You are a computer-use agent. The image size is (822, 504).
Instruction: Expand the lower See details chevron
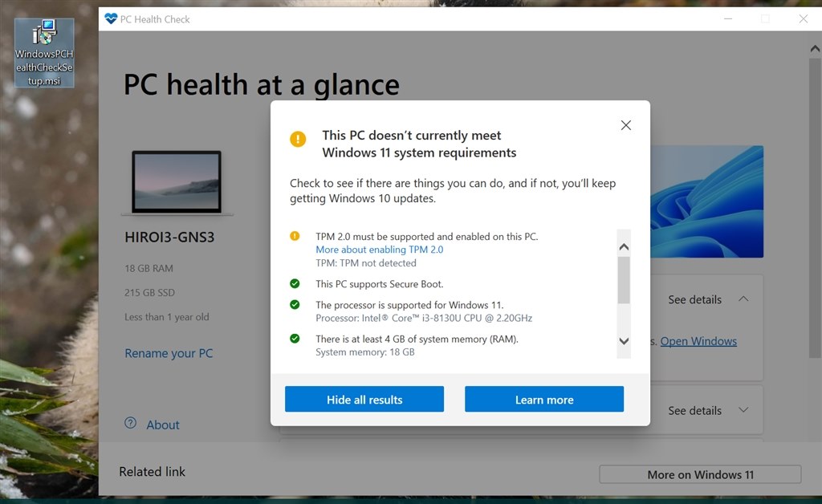point(743,410)
